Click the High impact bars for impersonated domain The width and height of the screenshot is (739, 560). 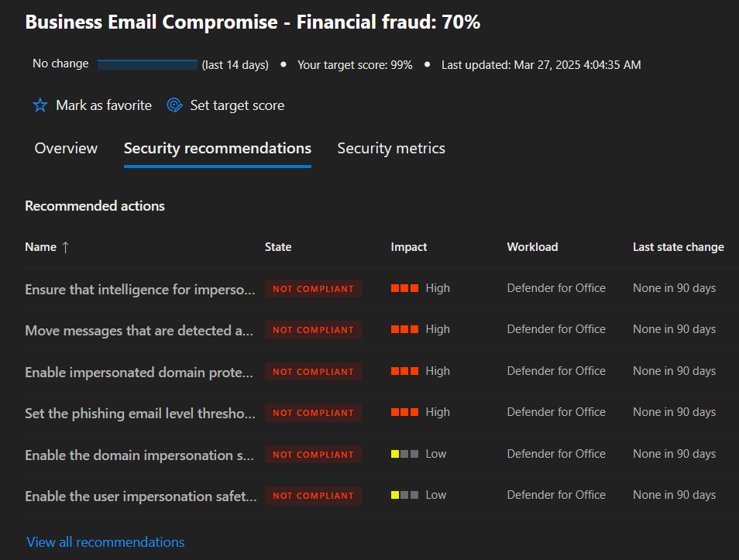(x=404, y=371)
